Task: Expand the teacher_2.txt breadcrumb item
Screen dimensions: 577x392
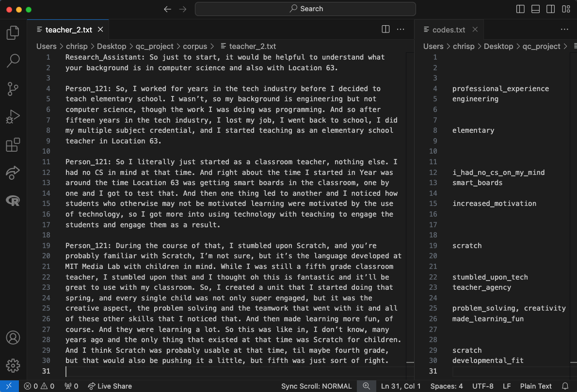Action: coord(248,47)
